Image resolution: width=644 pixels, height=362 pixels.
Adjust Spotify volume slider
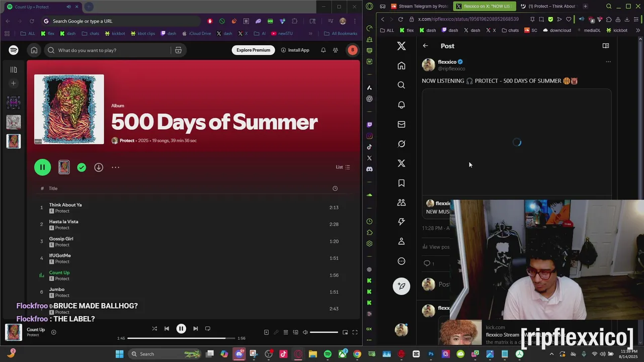click(324, 332)
